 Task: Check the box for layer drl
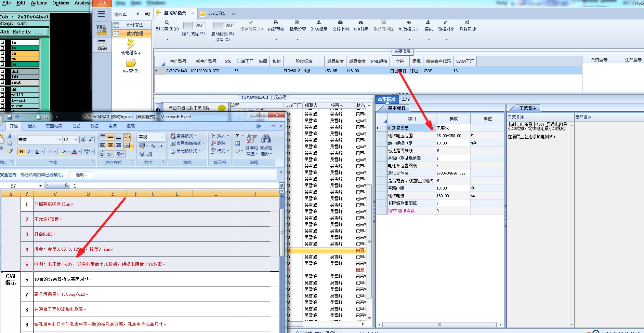[x=3, y=71]
